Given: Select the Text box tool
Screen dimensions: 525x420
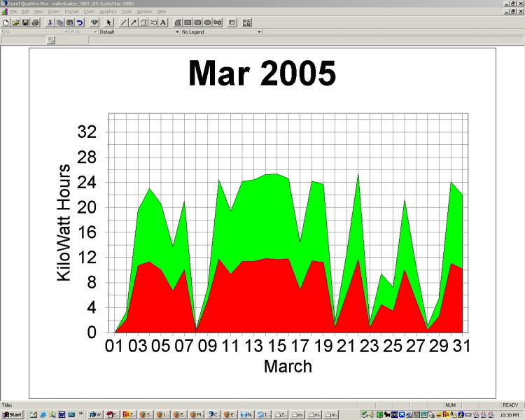Looking at the screenshot, I should coord(163,22).
